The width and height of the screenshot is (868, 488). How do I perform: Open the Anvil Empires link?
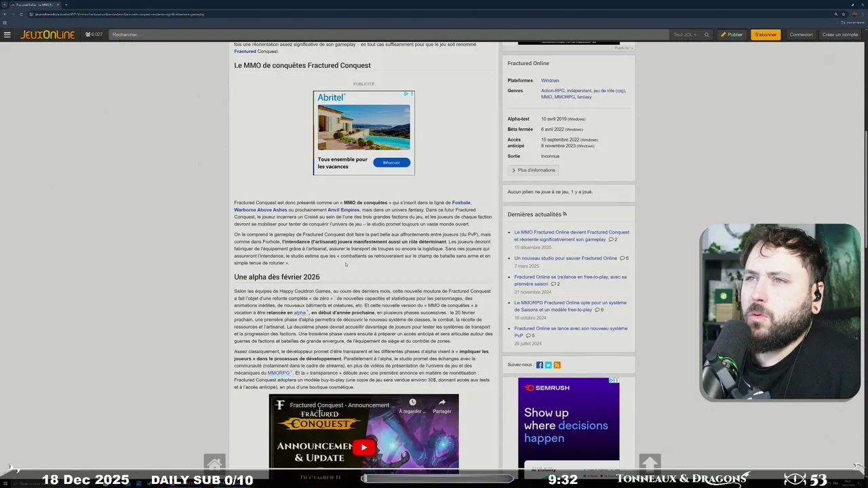pos(343,209)
